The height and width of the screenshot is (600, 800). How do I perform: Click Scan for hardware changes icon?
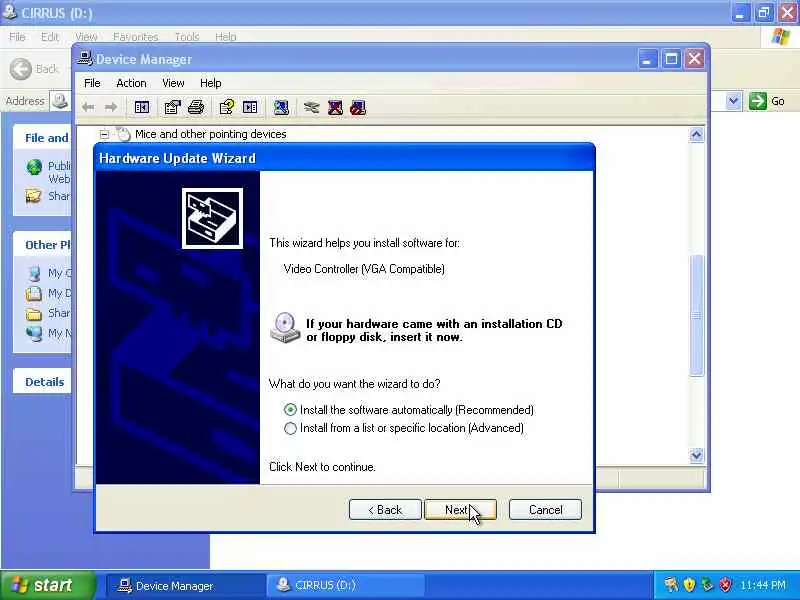click(281, 107)
